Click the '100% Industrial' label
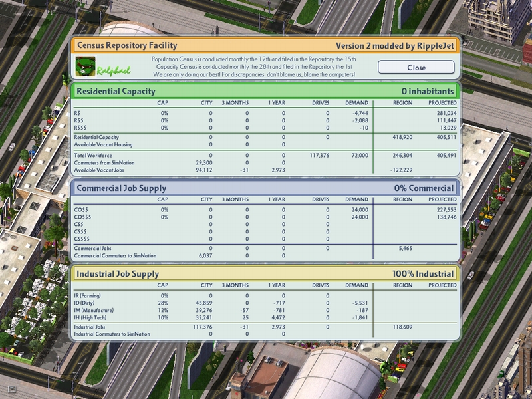The width and height of the screenshot is (532, 399). pos(423,274)
